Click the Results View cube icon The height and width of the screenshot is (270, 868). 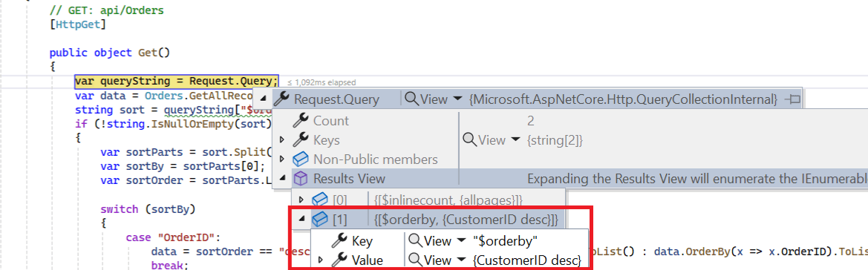[301, 179]
